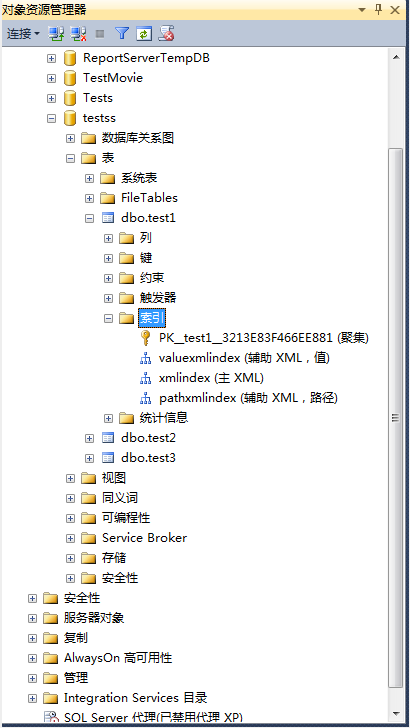Image resolution: width=410 pixels, height=728 pixels.
Task: Click the pin icon of Object Explorer panel
Action: pos(378,9)
